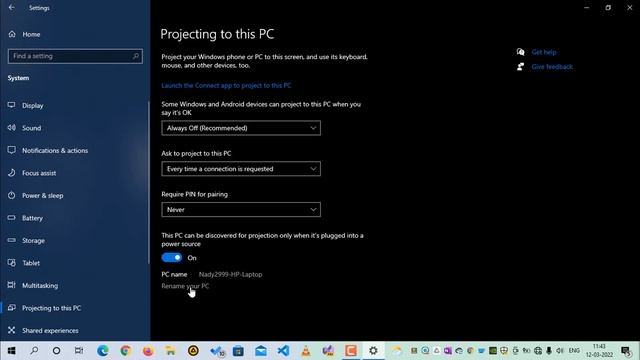
Task: Click the Get help chat icon
Action: click(520, 52)
